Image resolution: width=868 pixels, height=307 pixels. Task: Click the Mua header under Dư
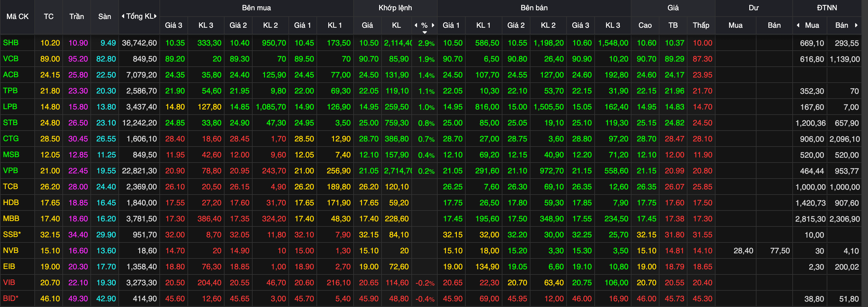click(735, 25)
